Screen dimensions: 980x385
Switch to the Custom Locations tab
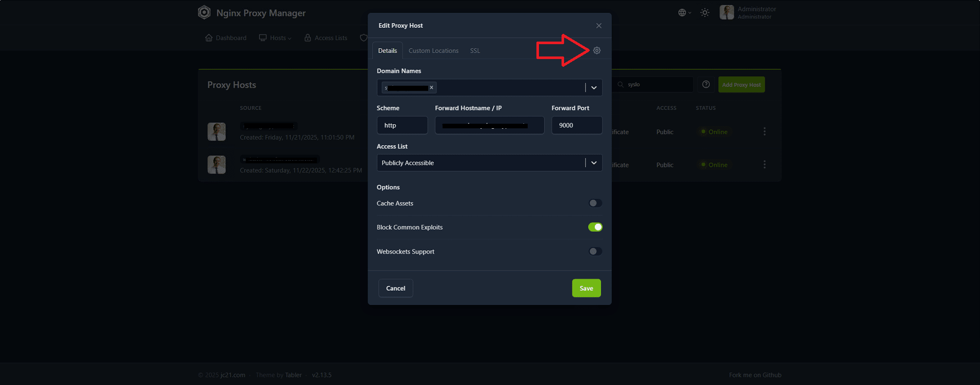point(433,51)
